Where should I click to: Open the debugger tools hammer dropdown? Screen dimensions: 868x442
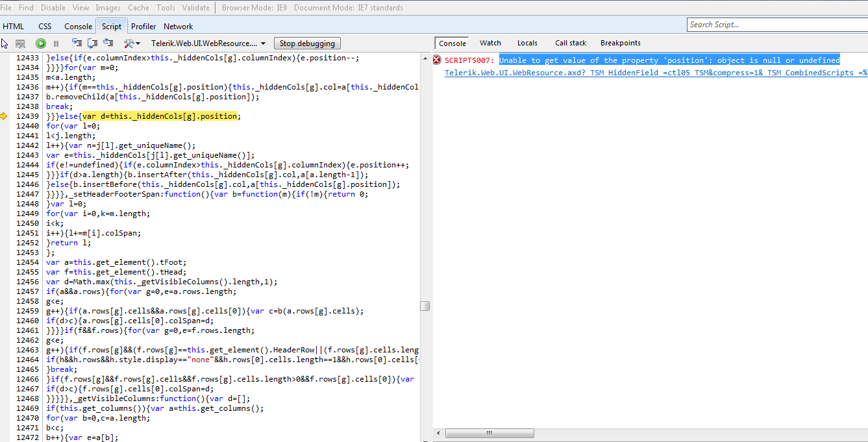[132, 43]
